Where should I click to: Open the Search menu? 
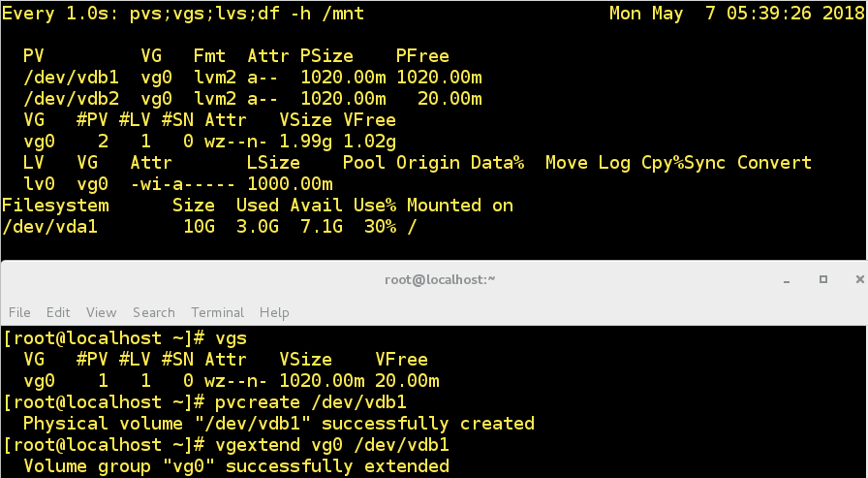[x=154, y=312]
